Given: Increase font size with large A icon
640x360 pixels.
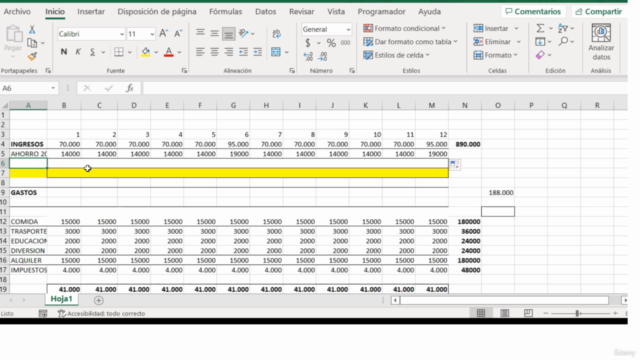Looking at the screenshot, I should [163, 34].
